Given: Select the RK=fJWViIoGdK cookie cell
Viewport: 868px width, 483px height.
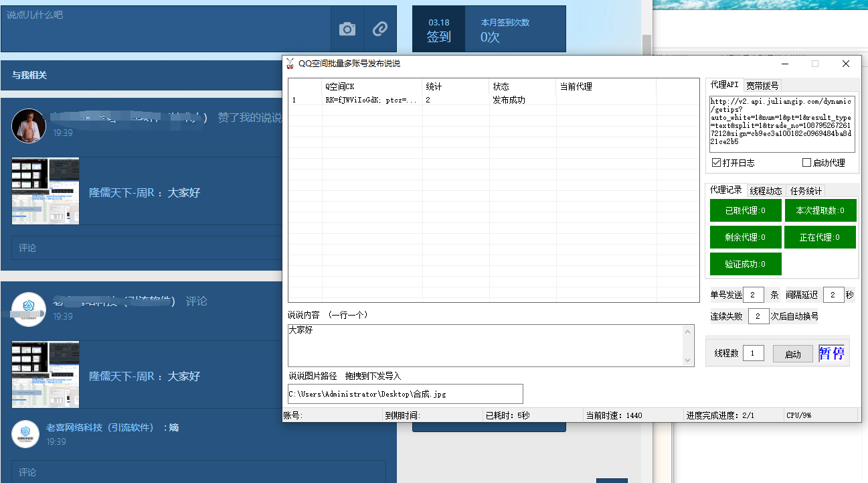Looking at the screenshot, I should [x=372, y=100].
